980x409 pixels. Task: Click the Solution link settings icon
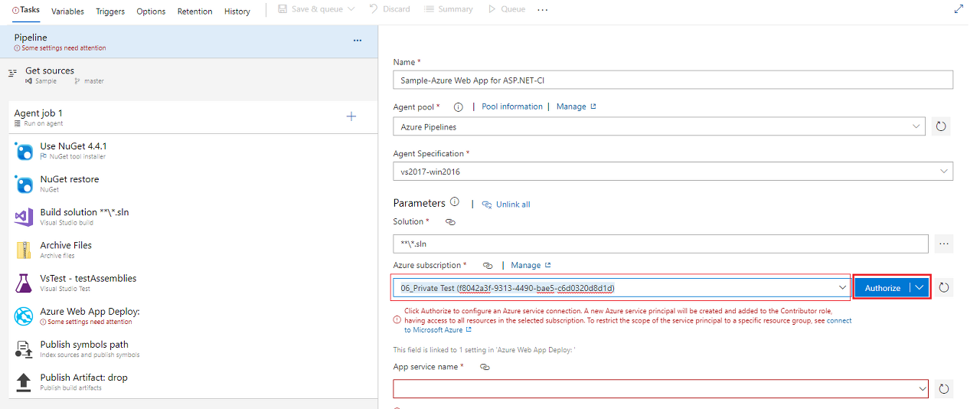(x=450, y=222)
